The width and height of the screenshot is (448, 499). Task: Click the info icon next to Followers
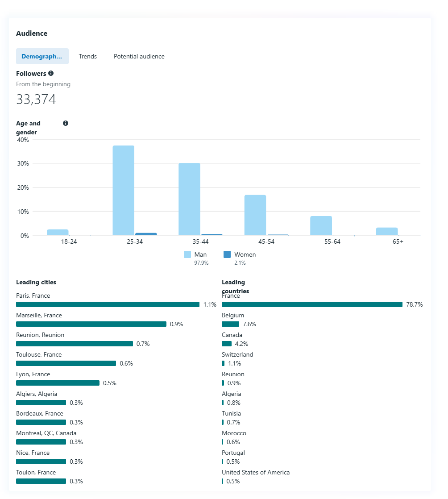(x=51, y=73)
